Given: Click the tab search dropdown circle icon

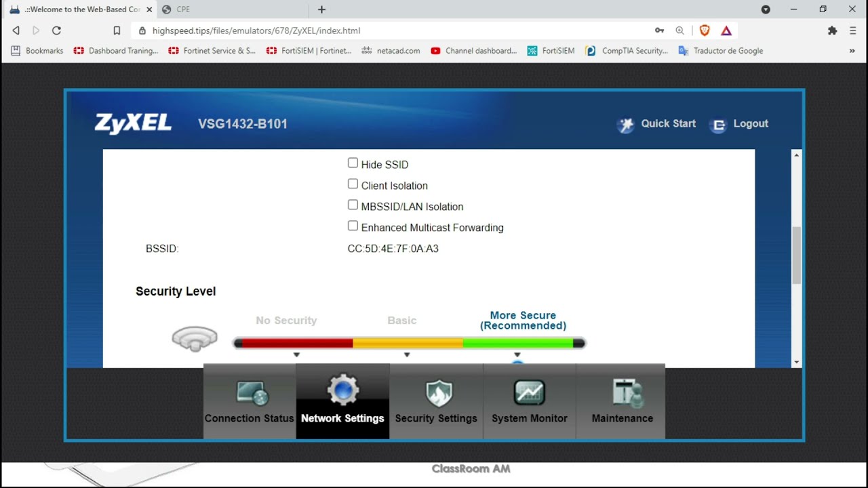Looking at the screenshot, I should click(x=766, y=9).
